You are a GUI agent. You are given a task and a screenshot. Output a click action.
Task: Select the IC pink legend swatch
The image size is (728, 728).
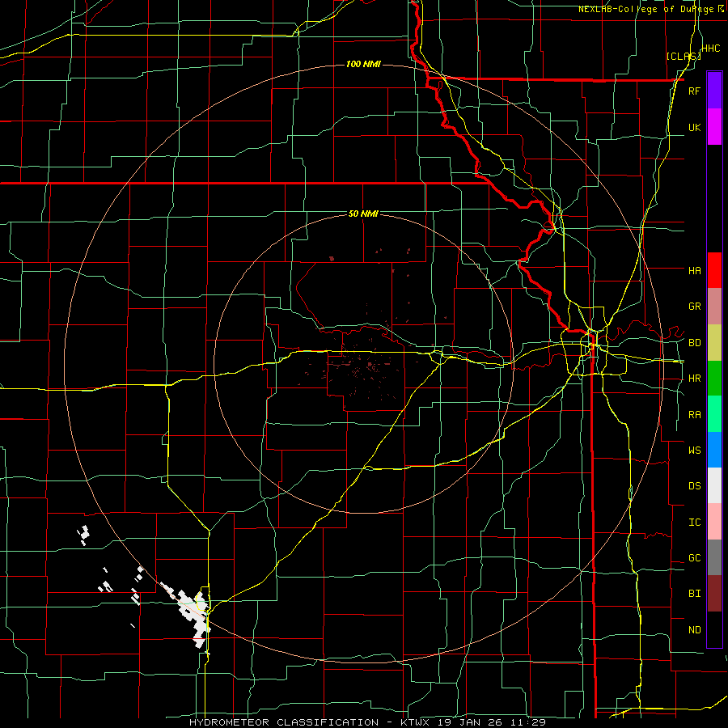714,522
